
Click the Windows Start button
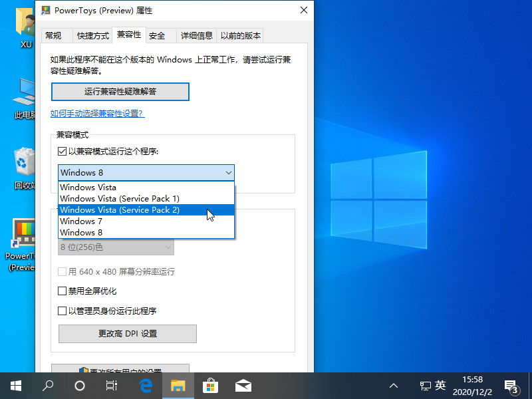[x=16, y=385]
